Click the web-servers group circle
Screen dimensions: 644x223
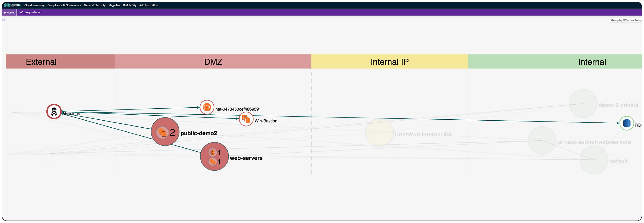click(x=215, y=157)
